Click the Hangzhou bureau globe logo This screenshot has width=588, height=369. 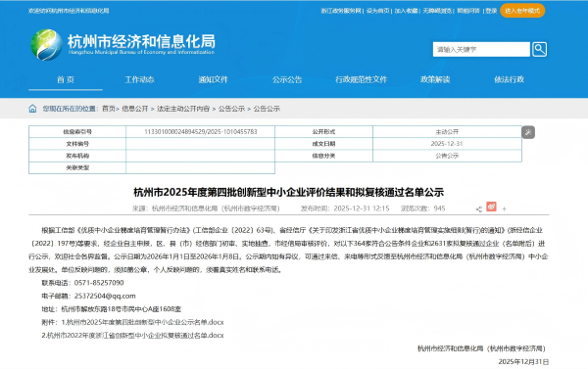46,45
